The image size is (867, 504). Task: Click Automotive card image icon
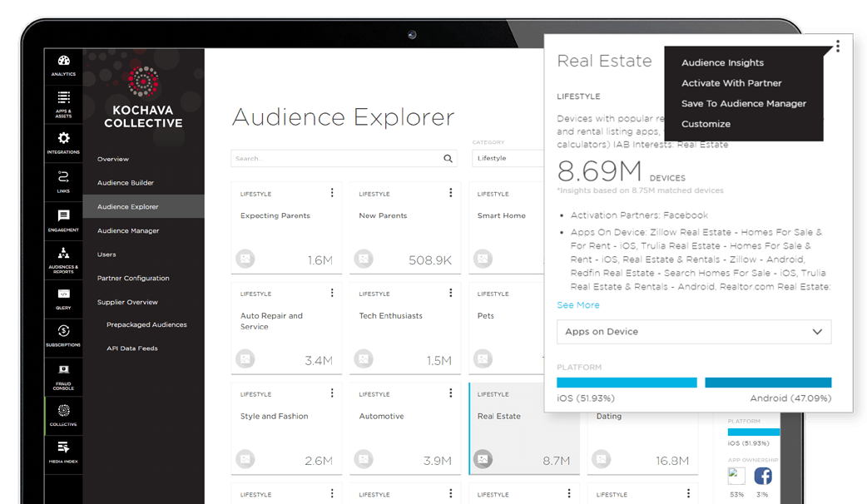pos(364,459)
